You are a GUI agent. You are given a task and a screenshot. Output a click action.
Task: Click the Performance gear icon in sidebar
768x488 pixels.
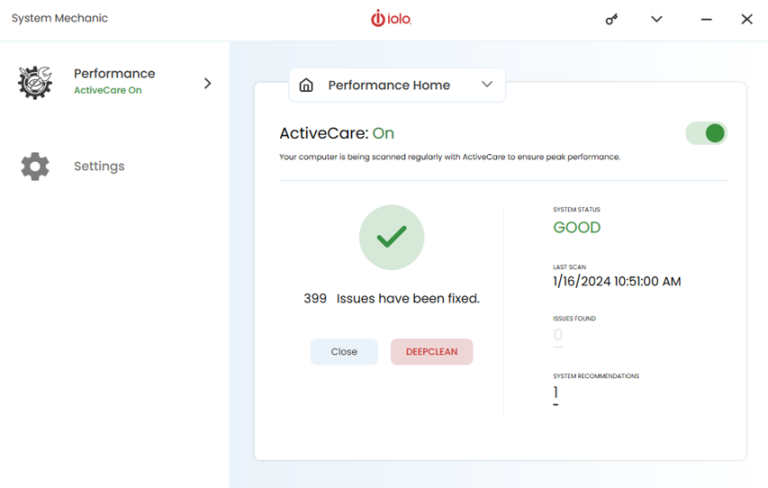35,82
